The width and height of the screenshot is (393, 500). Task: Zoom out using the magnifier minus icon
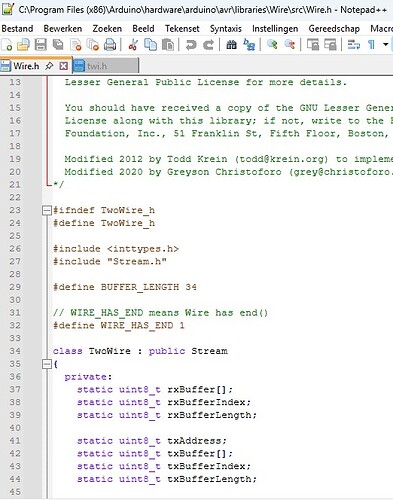pyautogui.click(x=290, y=44)
